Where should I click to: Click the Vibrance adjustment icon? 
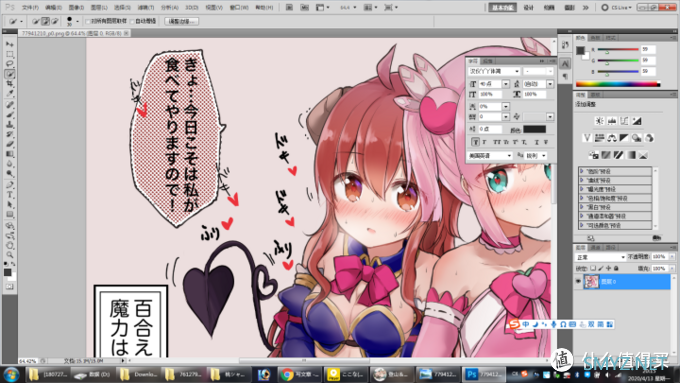(x=587, y=138)
